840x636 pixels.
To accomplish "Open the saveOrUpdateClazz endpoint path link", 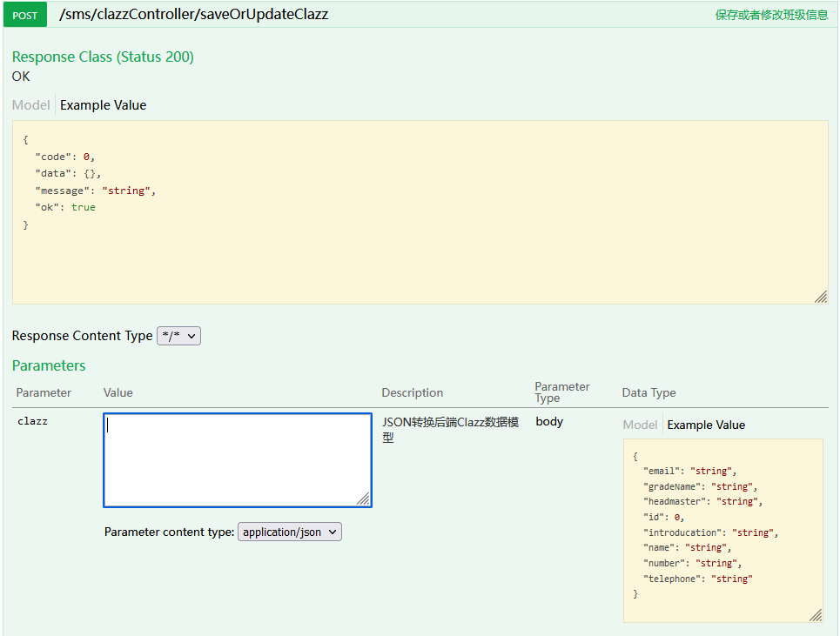I will [x=193, y=15].
